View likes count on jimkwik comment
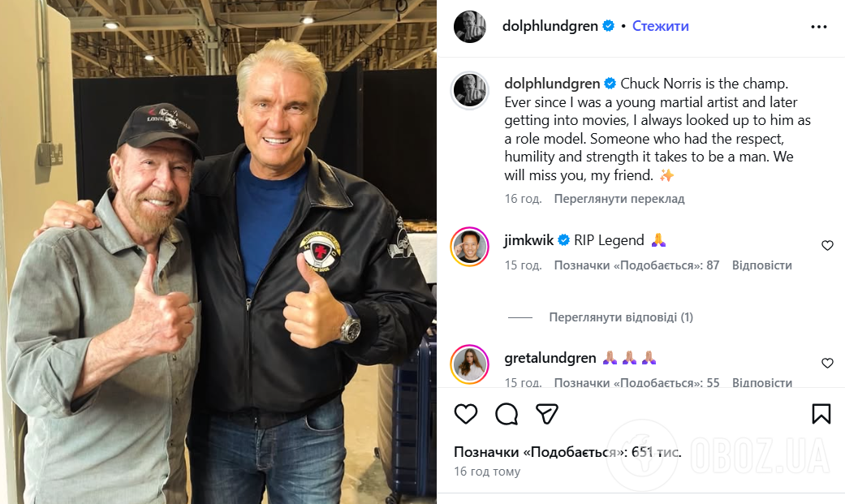 point(636,265)
